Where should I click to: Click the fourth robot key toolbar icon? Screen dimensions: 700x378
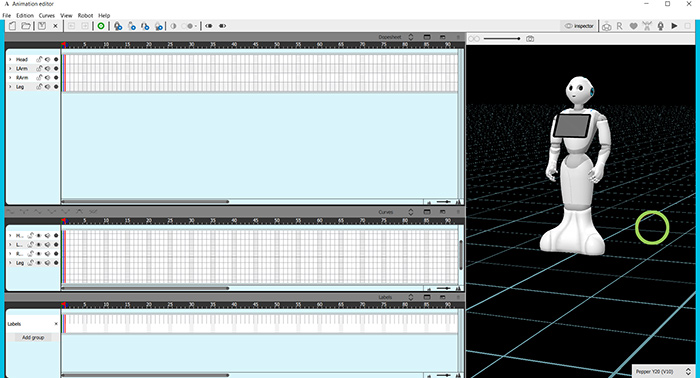click(159, 26)
